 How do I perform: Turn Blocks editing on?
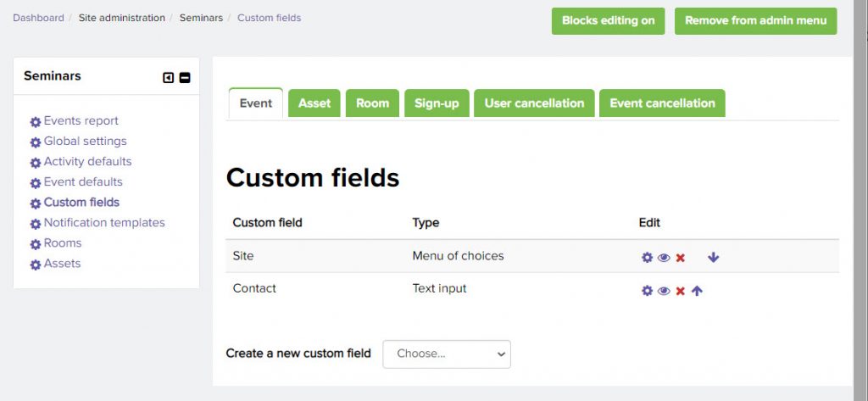pyautogui.click(x=608, y=21)
